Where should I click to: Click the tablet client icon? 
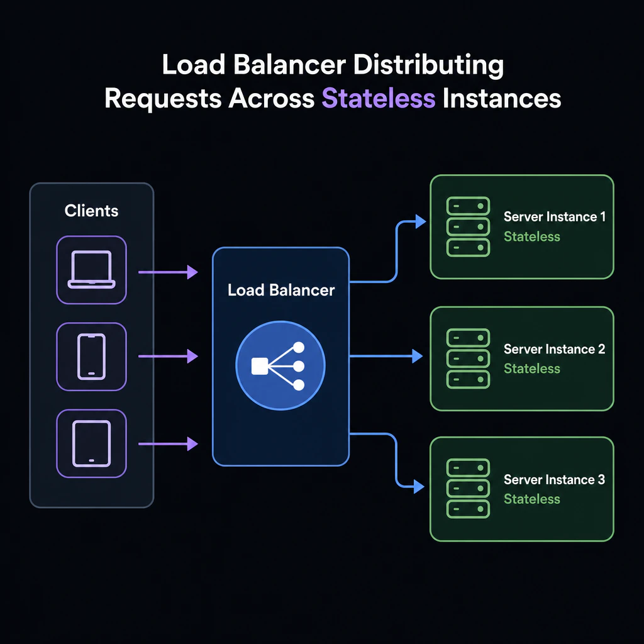coord(92,443)
